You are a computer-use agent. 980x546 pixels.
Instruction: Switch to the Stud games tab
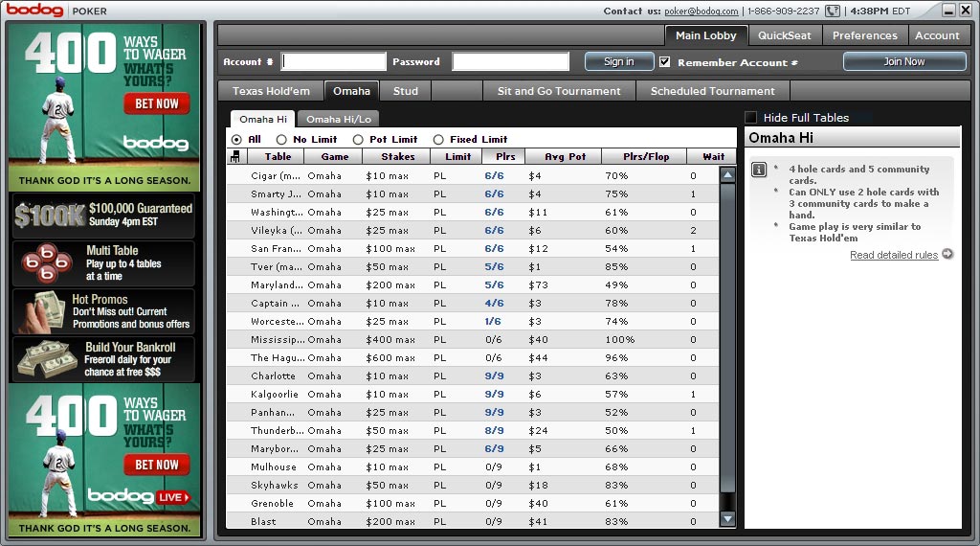click(x=406, y=91)
